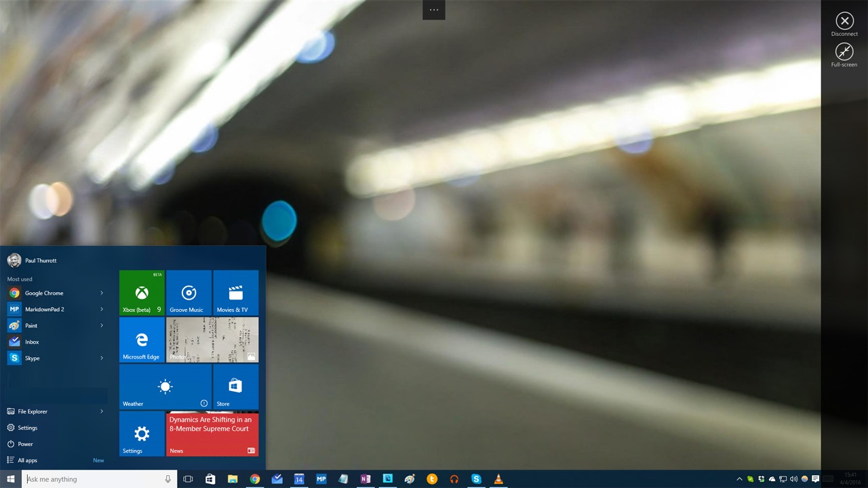The image size is (868, 488).
Task: Launch the Microsoft Edge tile
Action: (142, 340)
